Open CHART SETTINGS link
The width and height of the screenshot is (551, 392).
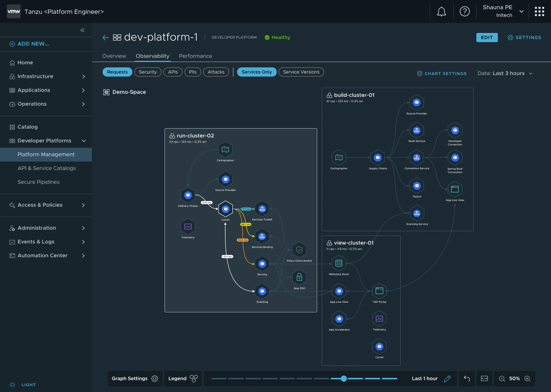(x=442, y=73)
